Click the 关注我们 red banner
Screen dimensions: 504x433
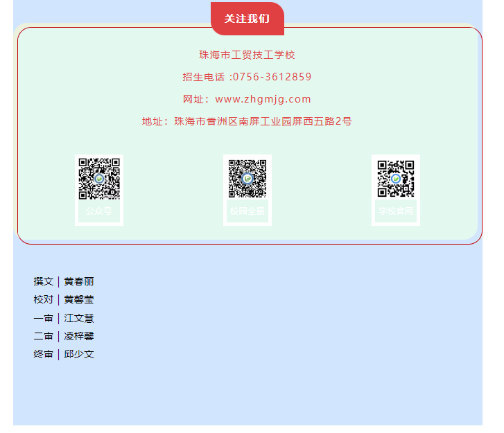point(247,19)
